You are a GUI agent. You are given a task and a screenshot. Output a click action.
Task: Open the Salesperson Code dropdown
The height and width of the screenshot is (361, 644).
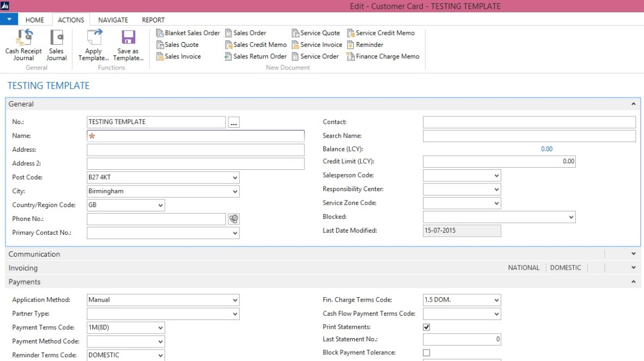(x=496, y=175)
